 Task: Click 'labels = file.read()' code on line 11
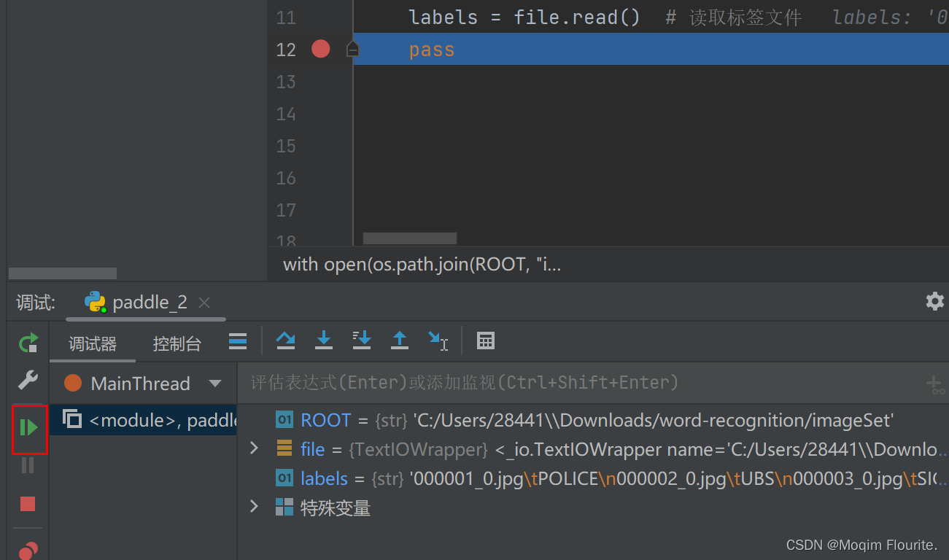pos(524,17)
